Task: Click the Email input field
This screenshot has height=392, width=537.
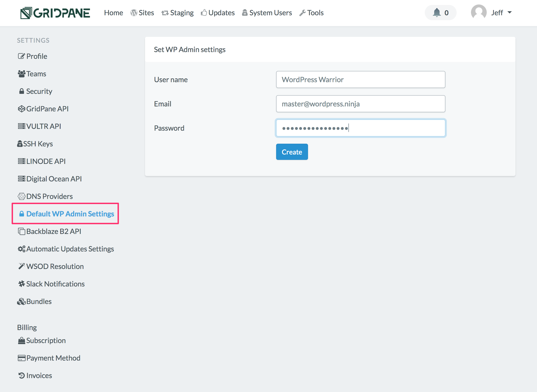Action: tap(361, 104)
